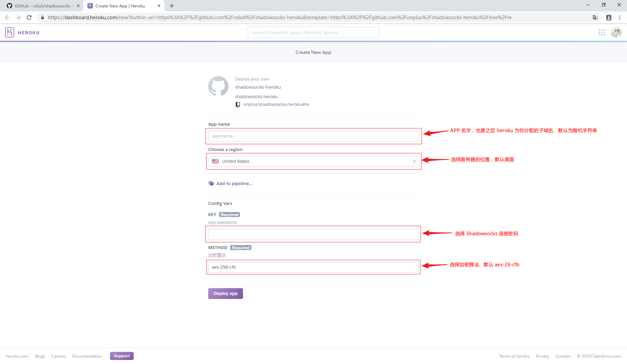This screenshot has width=627, height=364.
Task: Click the repository book icon beside onplus/shadowsocks-heroku
Action: tap(238, 104)
